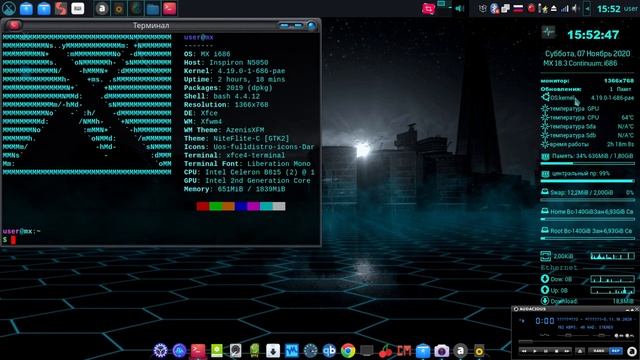Click the Audacious pause button
This screenshot has width=640, height=360.
point(546,351)
